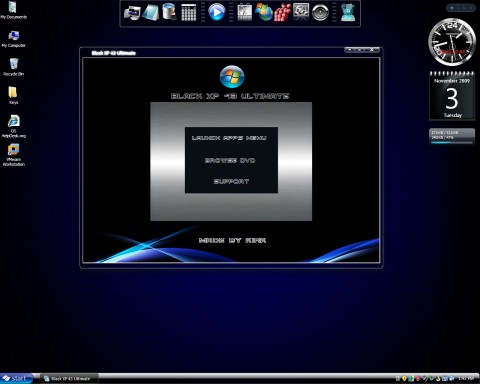Click the taskbar clock time
This screenshot has width=480, height=384.
[466, 379]
